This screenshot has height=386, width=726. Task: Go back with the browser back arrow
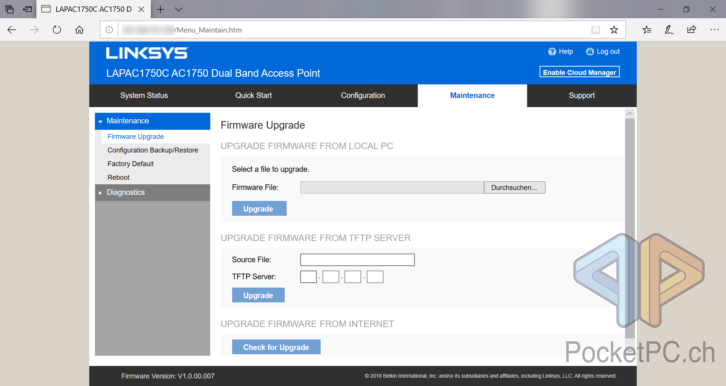pyautogui.click(x=12, y=30)
